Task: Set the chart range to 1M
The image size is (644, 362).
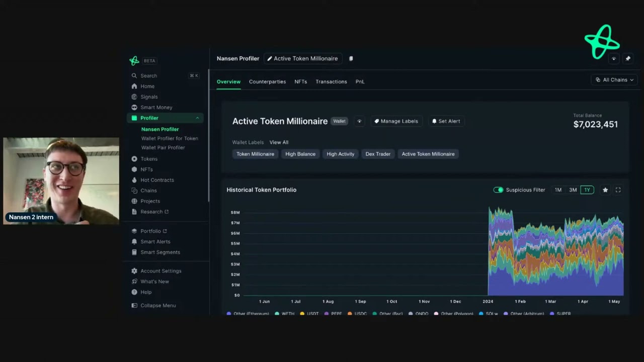Action: [558, 190]
